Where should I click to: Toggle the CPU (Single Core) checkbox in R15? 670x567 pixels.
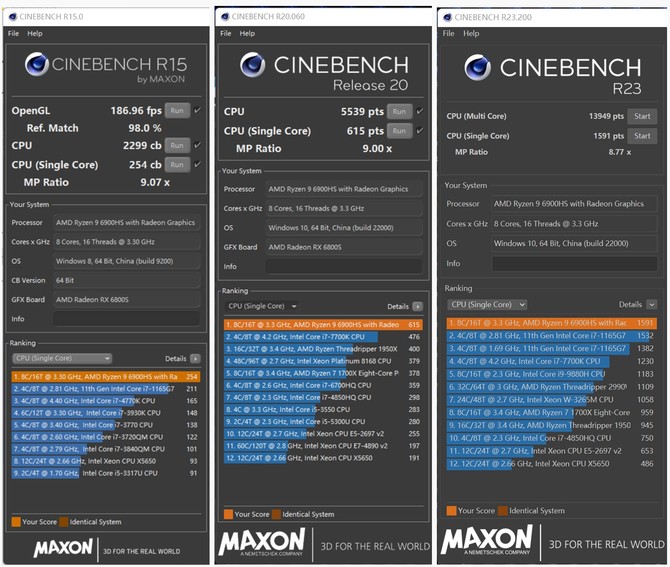pyautogui.click(x=197, y=164)
